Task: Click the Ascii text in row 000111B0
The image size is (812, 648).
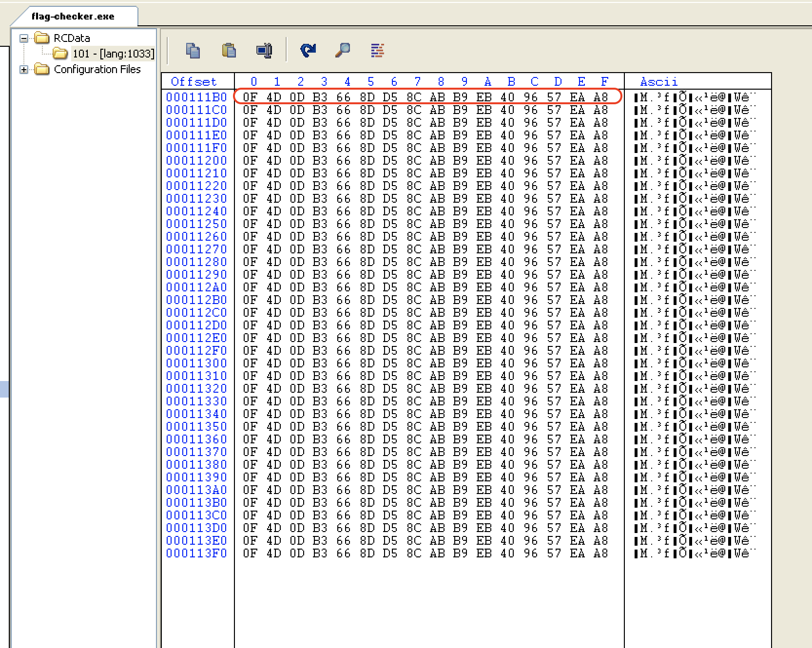Action: pos(695,97)
